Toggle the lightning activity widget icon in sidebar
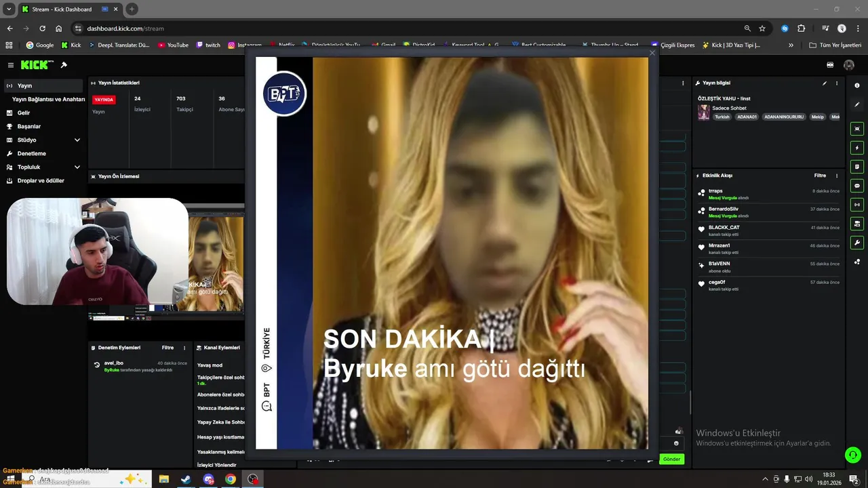This screenshot has height=488, width=868. click(857, 148)
